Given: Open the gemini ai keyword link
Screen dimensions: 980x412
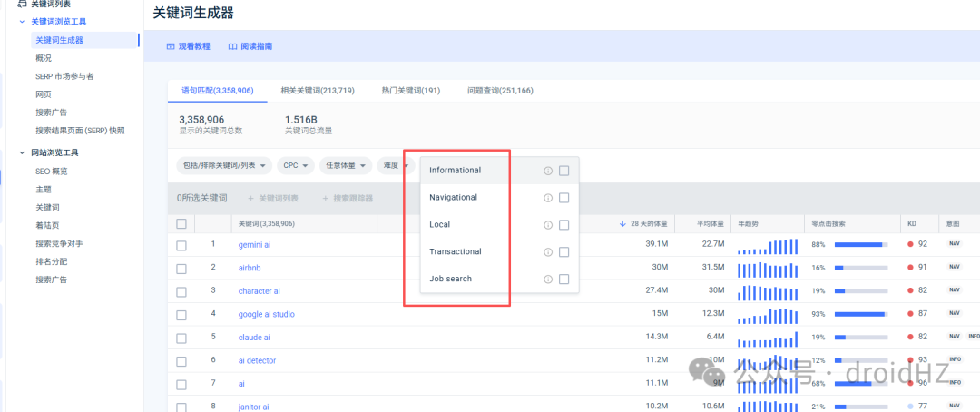Looking at the screenshot, I should (x=254, y=245).
